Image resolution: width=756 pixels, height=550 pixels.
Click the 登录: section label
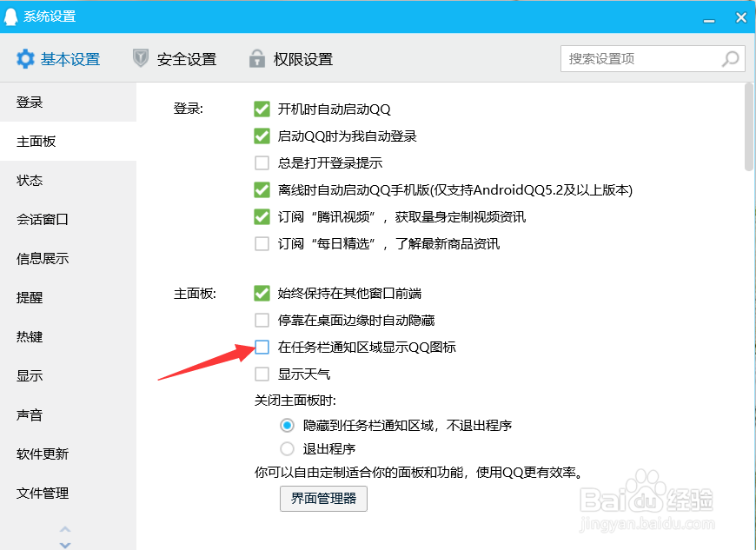[189, 109]
